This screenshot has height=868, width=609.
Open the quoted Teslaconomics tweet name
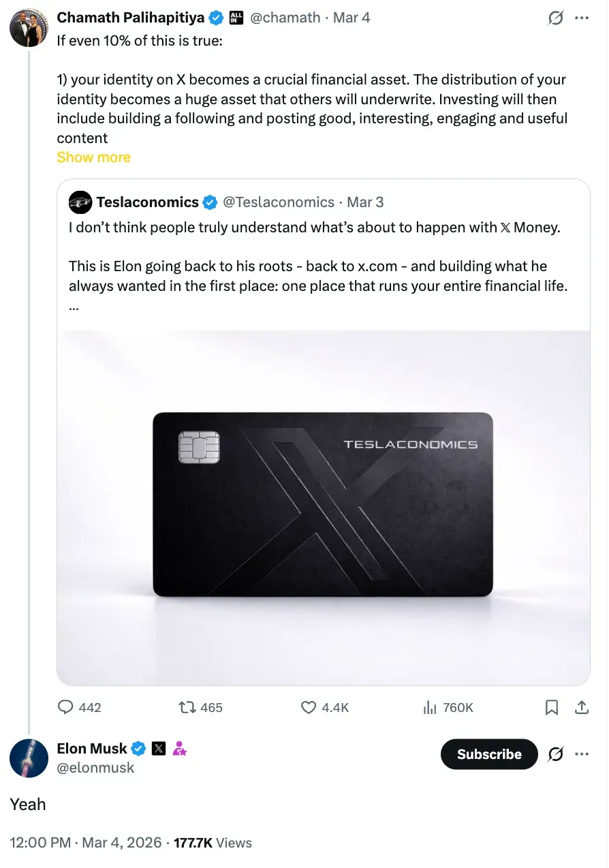[147, 202]
